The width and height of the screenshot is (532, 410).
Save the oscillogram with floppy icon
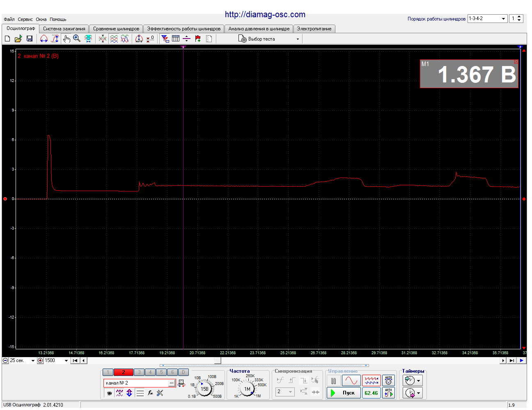[30, 39]
